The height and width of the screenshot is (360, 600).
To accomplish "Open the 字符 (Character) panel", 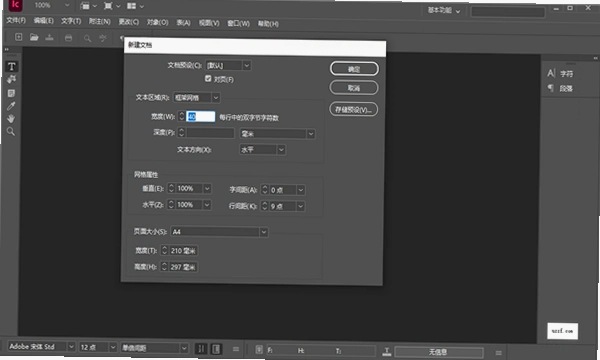I will (560, 73).
